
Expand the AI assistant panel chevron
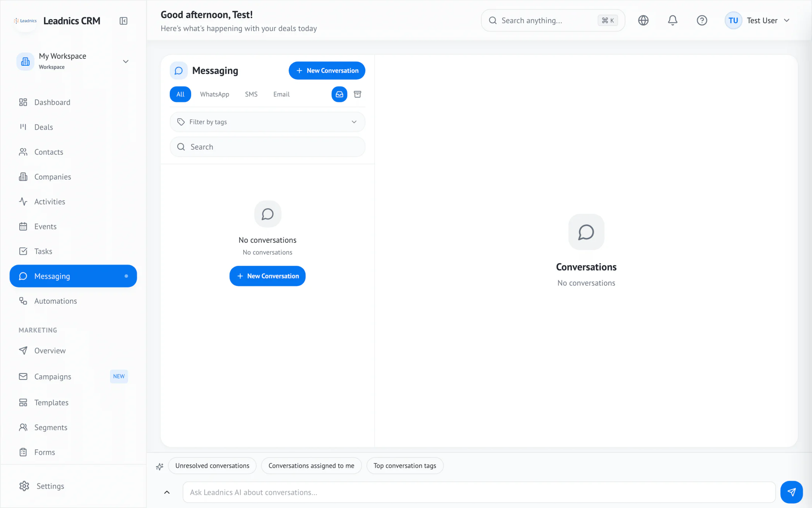tap(167, 492)
